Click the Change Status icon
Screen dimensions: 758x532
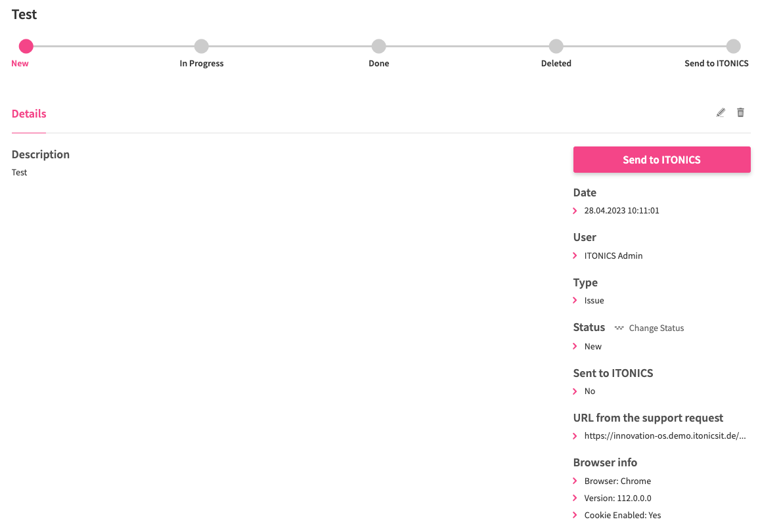pyautogui.click(x=619, y=328)
